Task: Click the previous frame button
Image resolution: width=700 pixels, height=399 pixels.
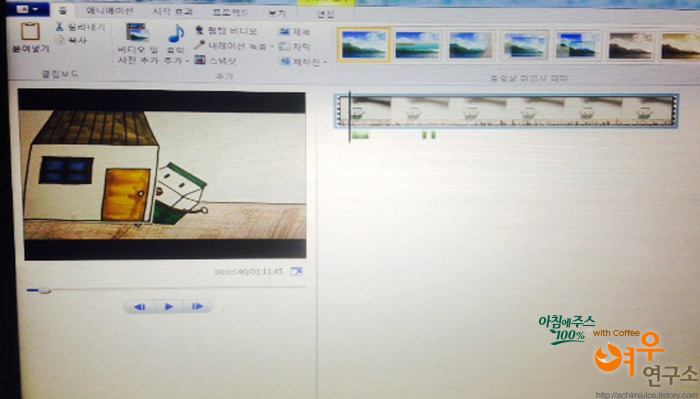Action: 140,307
